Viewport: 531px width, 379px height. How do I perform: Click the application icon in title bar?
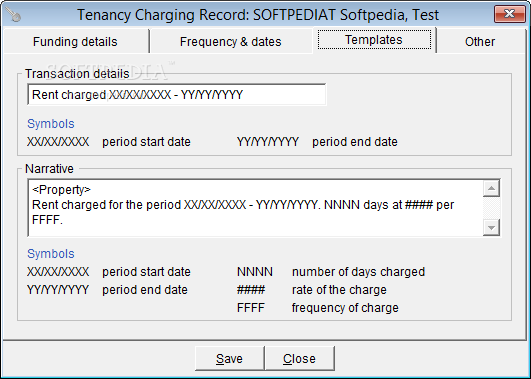(x=13, y=15)
